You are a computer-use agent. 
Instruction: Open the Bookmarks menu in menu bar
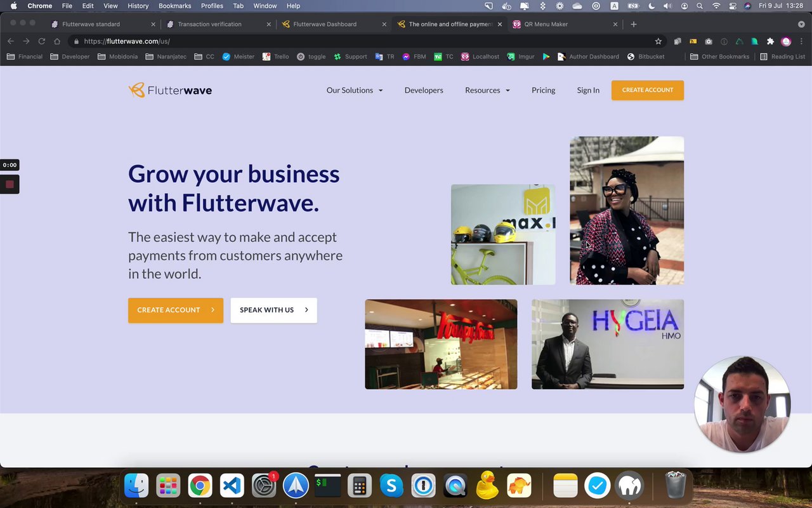click(174, 6)
